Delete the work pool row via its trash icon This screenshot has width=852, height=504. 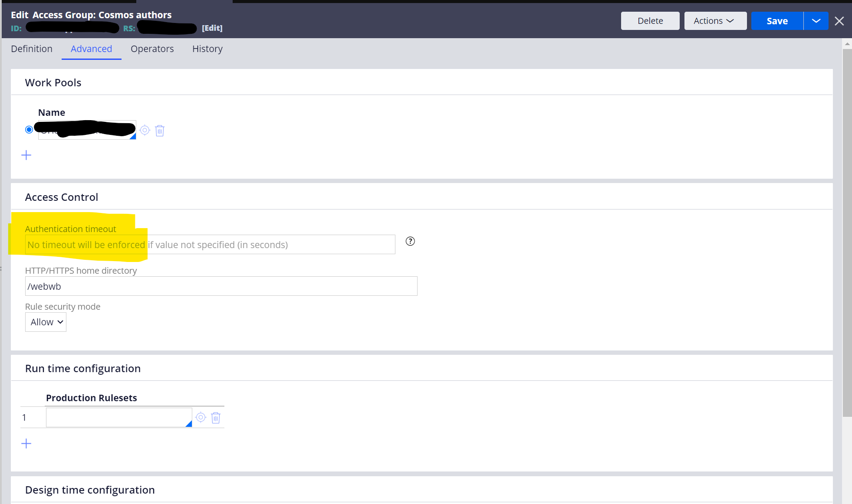click(x=160, y=131)
